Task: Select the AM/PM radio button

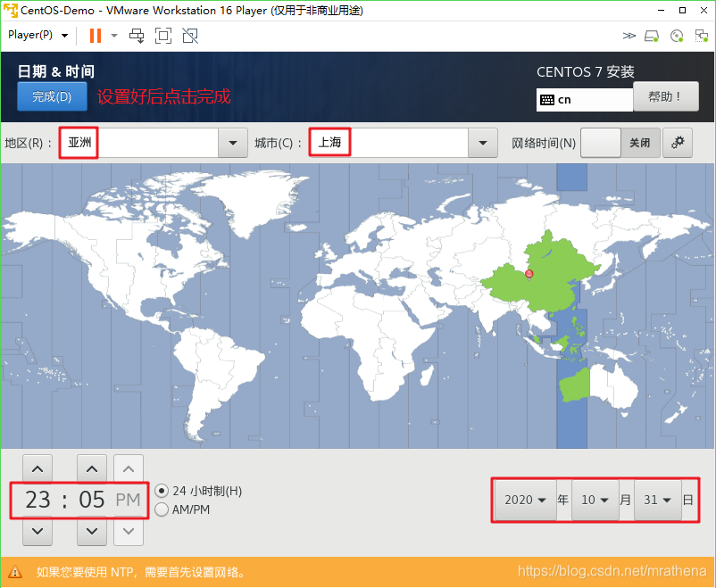Action: click(162, 509)
